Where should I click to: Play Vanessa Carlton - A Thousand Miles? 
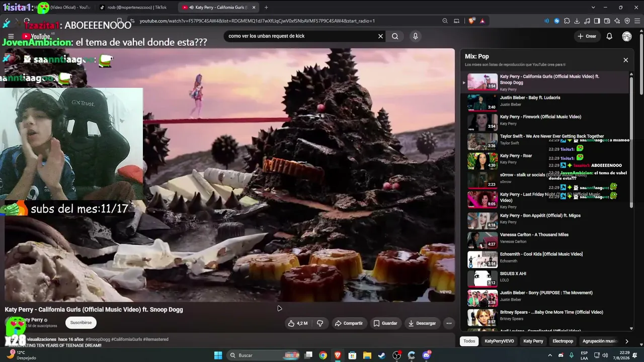point(546,239)
